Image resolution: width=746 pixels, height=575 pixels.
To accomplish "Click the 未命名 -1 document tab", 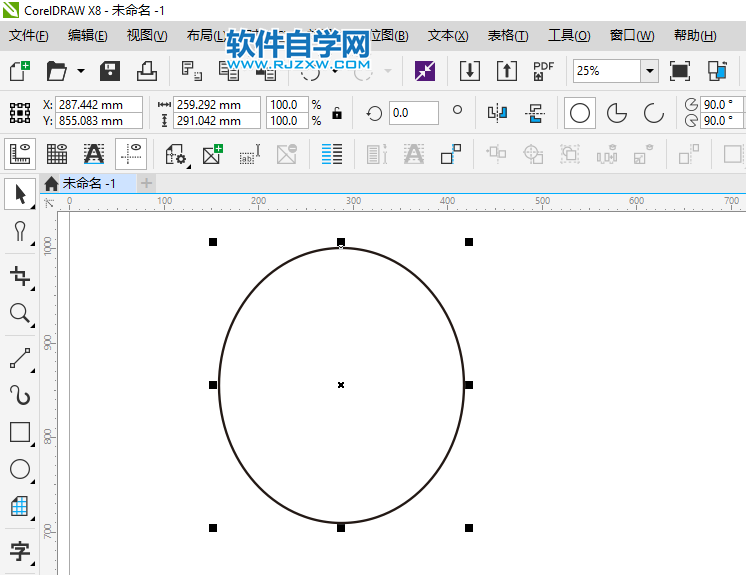I will (88, 183).
